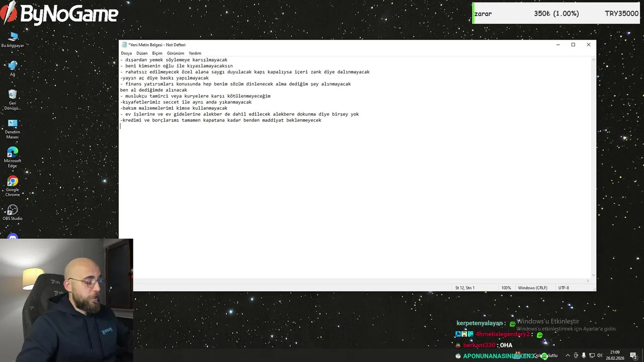Click Notepad vertical scrollbar up arrow
644x362 pixels.
[593, 59]
